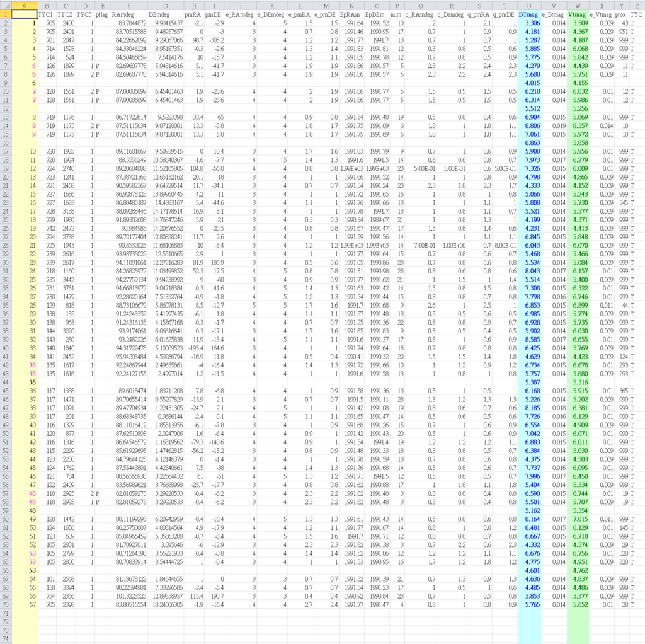
Task: Click the num header cell
Action: tap(397, 14)
